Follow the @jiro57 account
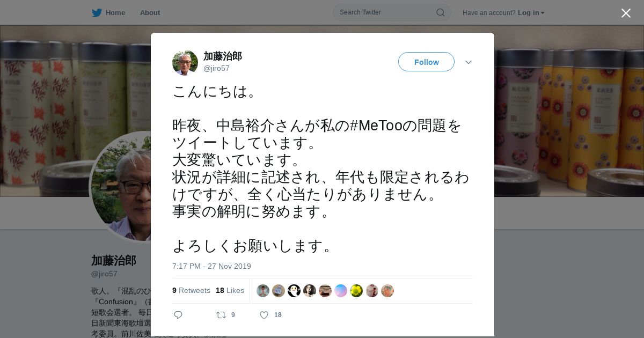Screen dimensions: 644x338 [x=426, y=62]
